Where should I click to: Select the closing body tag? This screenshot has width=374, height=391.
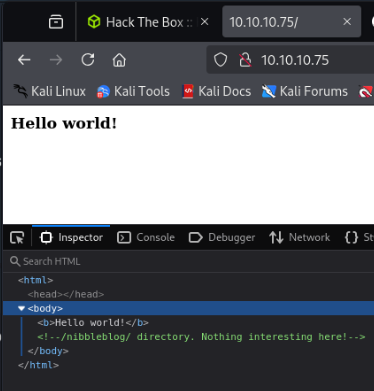point(48,351)
